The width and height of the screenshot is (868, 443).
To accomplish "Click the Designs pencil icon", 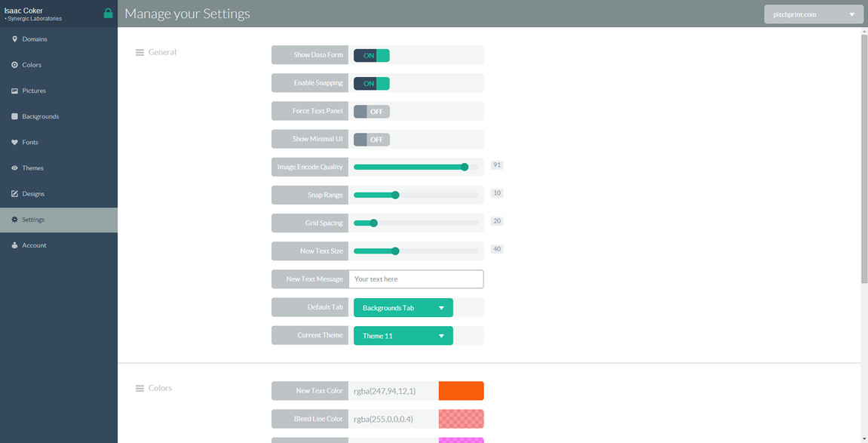I will pyautogui.click(x=15, y=194).
